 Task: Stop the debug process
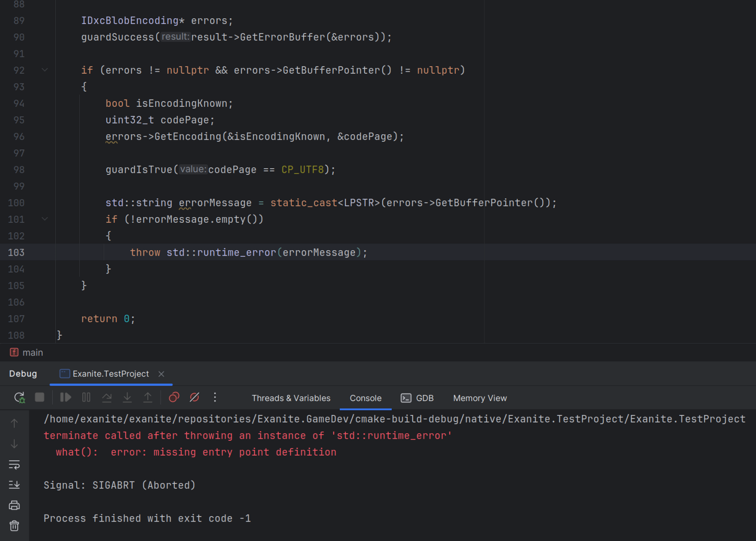pyautogui.click(x=40, y=398)
